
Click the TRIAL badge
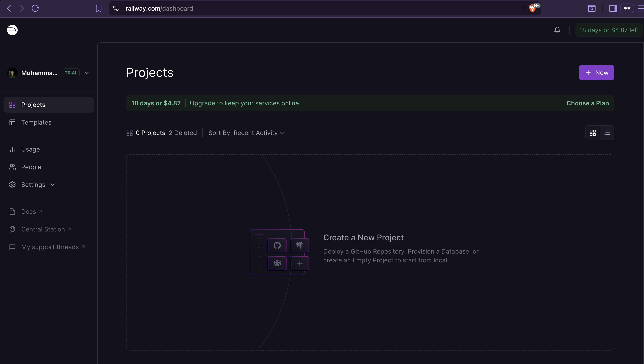(x=71, y=73)
